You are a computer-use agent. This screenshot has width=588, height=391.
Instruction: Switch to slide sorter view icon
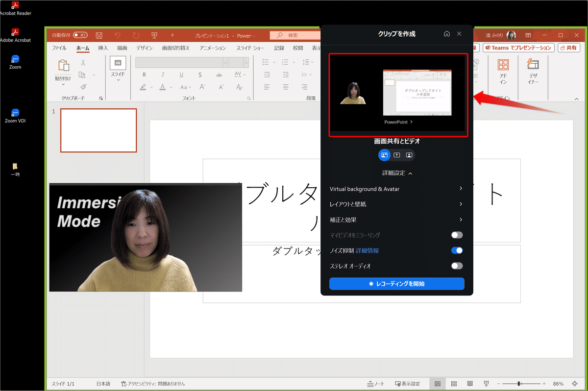[454, 384]
